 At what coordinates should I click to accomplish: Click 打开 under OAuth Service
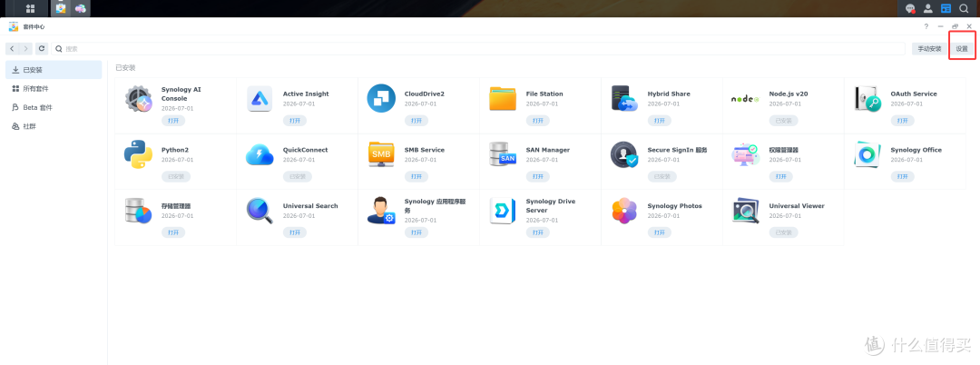point(903,121)
